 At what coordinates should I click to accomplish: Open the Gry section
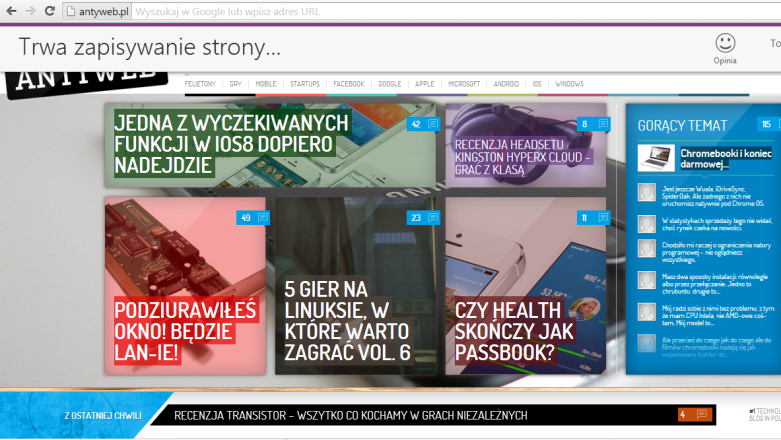236,84
